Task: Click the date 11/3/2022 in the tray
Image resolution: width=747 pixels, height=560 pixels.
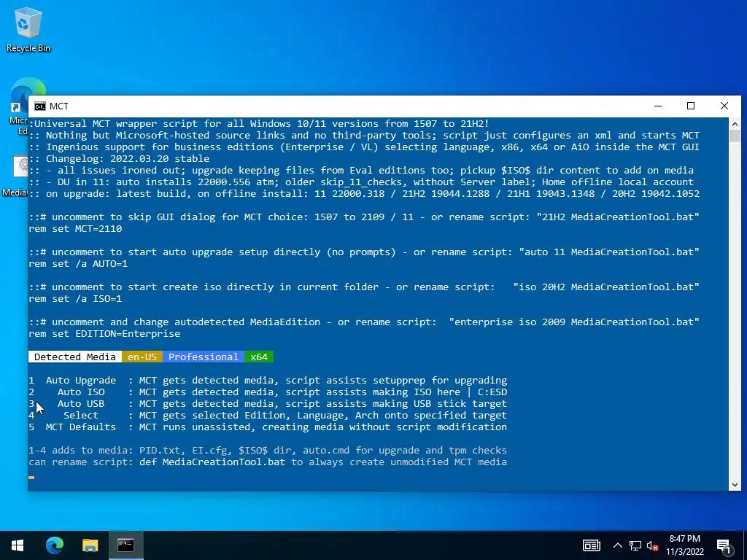Action: tap(684, 552)
